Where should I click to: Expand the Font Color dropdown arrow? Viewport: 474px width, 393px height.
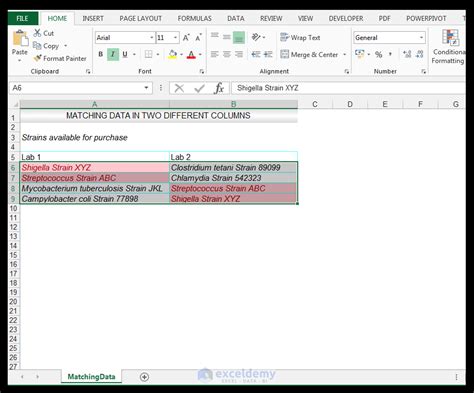point(200,54)
